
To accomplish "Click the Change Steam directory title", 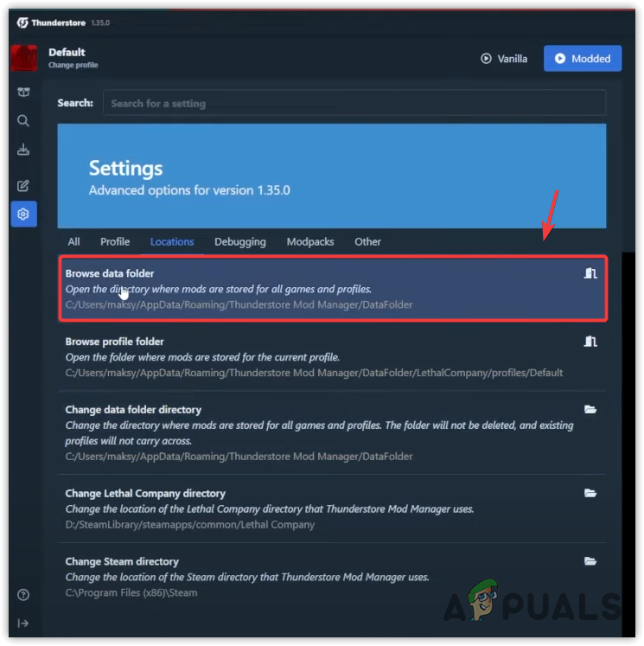I will coord(122,561).
